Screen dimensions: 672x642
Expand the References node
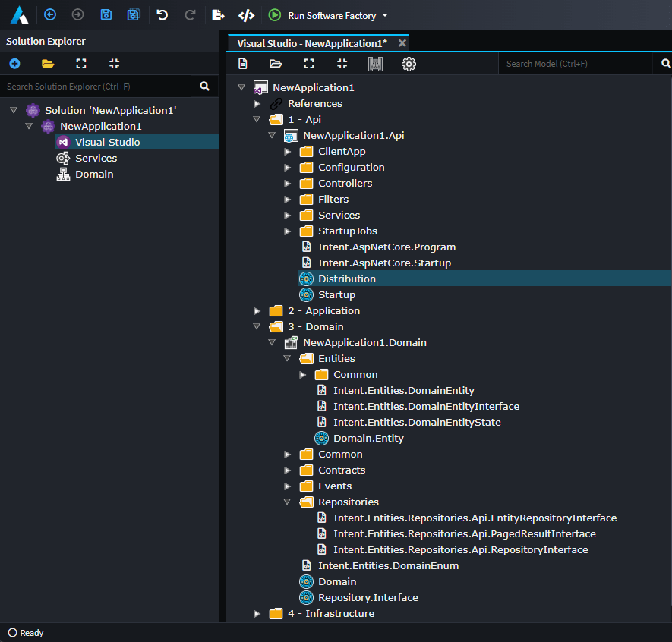(x=257, y=104)
